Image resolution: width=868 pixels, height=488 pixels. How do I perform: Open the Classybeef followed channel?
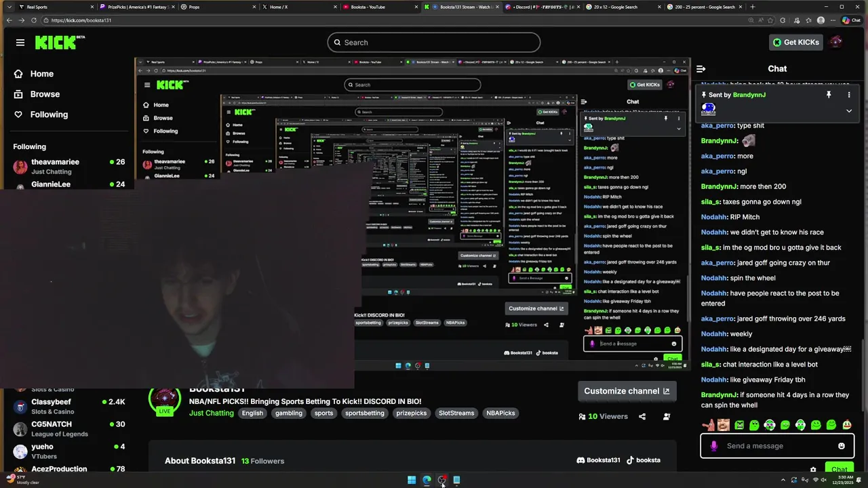click(68, 407)
